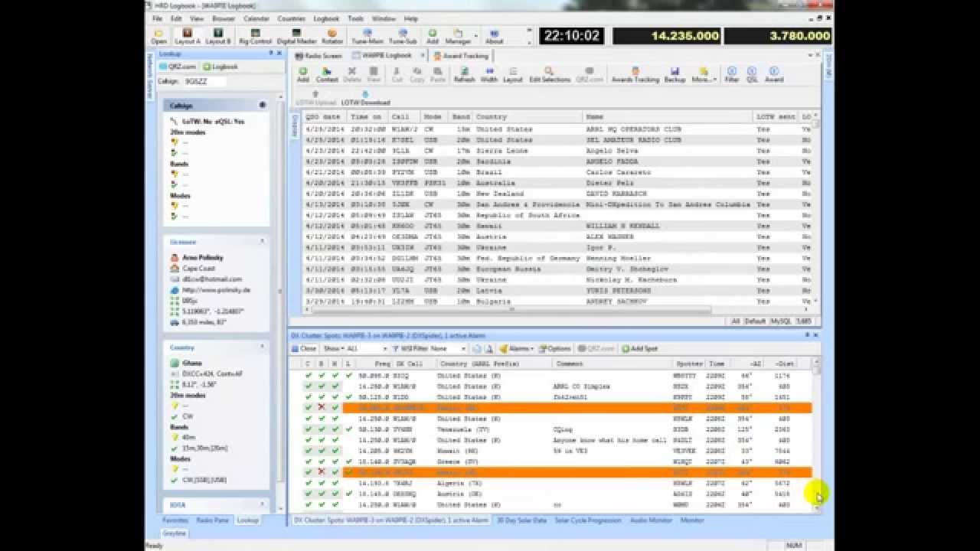Image resolution: width=980 pixels, height=551 pixels.
Task: Collapse the Licensee section in the Lookup pane
Action: (x=262, y=241)
